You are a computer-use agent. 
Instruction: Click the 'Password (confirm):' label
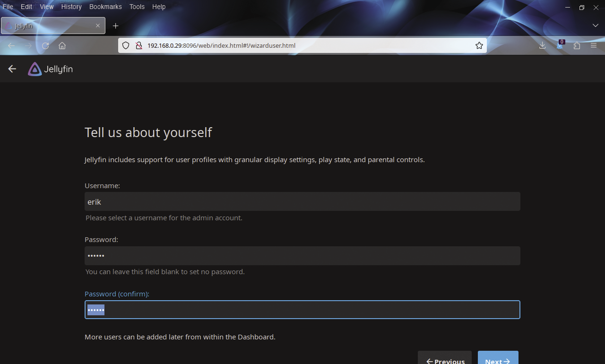[117, 294]
